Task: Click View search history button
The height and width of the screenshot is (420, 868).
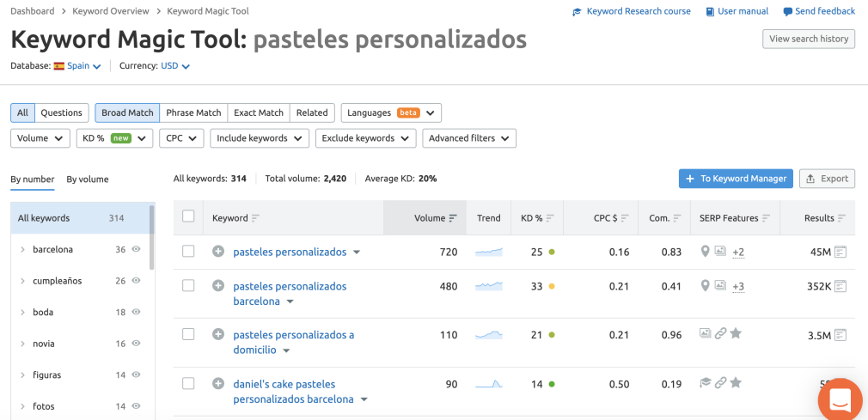Action: [x=809, y=39]
